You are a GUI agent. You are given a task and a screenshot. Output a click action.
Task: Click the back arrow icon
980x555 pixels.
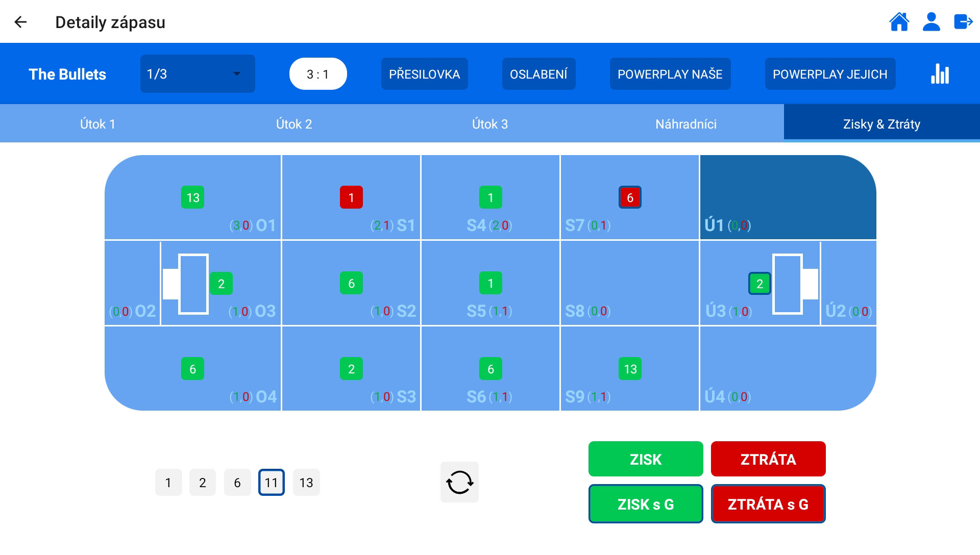tap(20, 22)
